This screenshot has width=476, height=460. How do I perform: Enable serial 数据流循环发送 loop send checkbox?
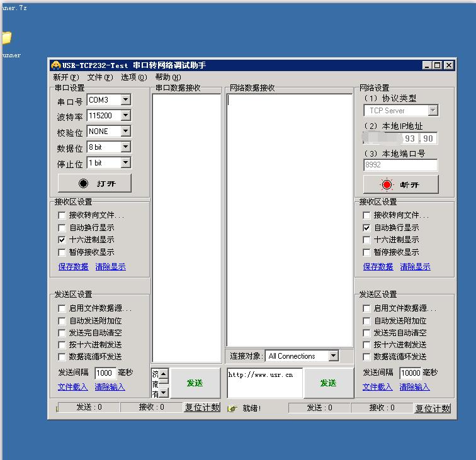click(62, 357)
